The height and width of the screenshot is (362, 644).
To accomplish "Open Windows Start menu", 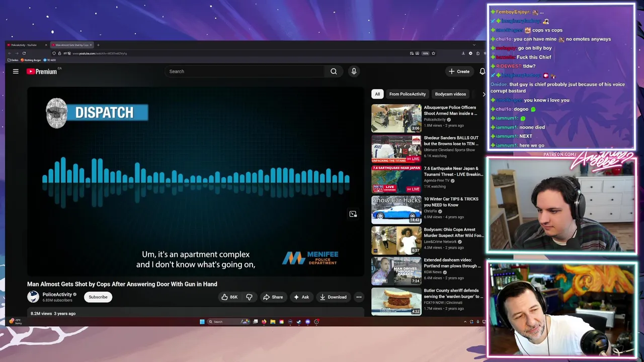I will pos(202,322).
